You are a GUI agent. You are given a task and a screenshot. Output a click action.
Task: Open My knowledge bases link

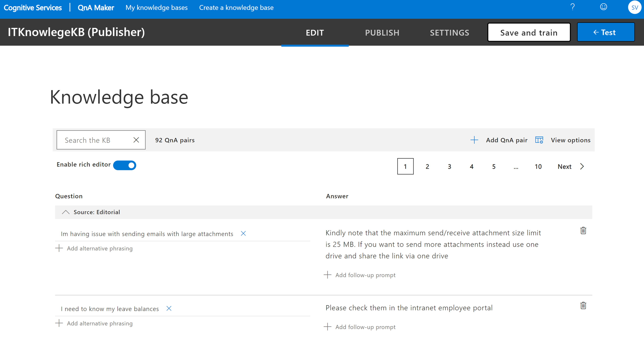(157, 7)
